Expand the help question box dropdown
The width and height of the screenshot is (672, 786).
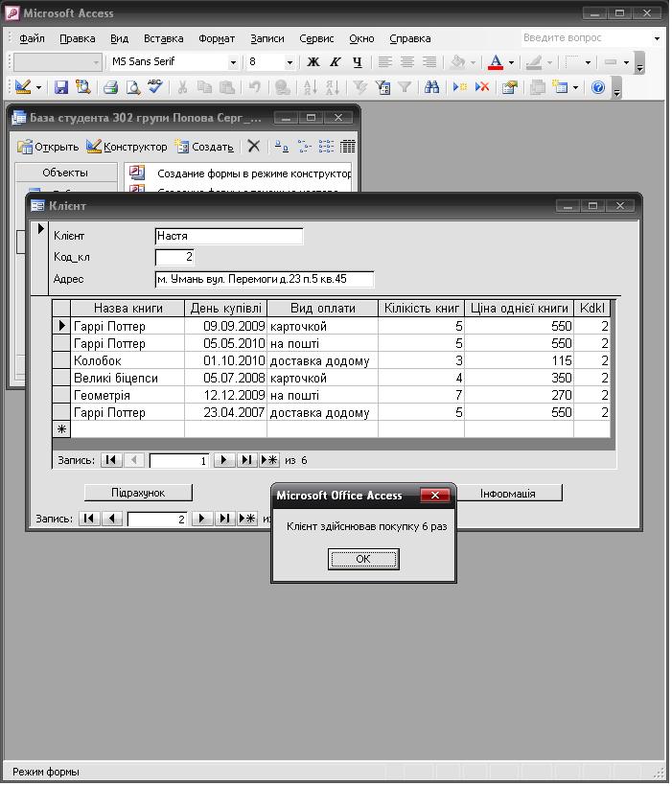[x=657, y=38]
